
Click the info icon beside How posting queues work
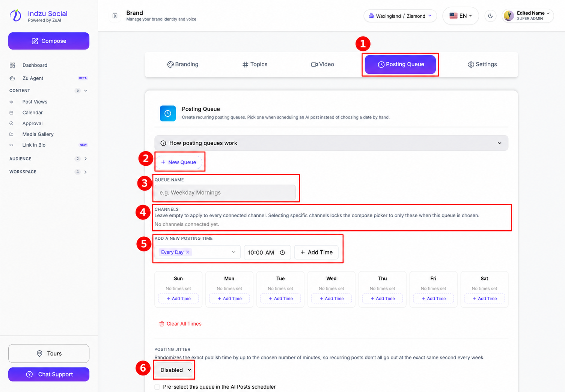click(x=163, y=143)
